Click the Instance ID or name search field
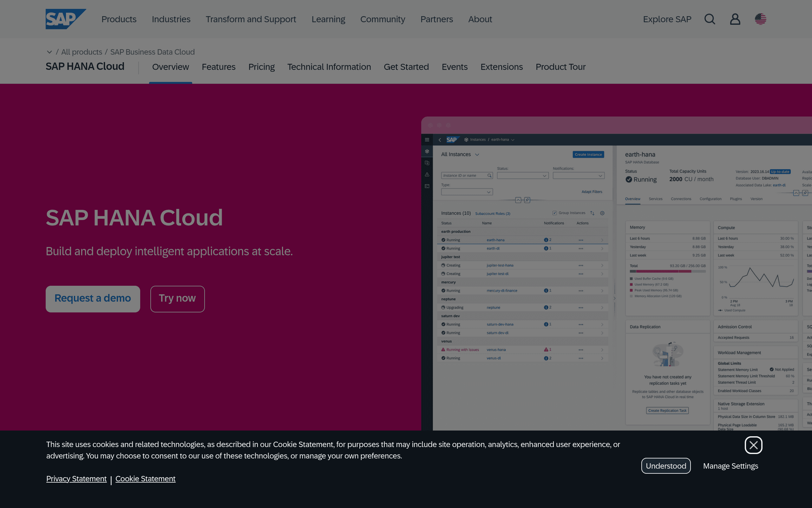The height and width of the screenshot is (508, 812). coord(467,175)
